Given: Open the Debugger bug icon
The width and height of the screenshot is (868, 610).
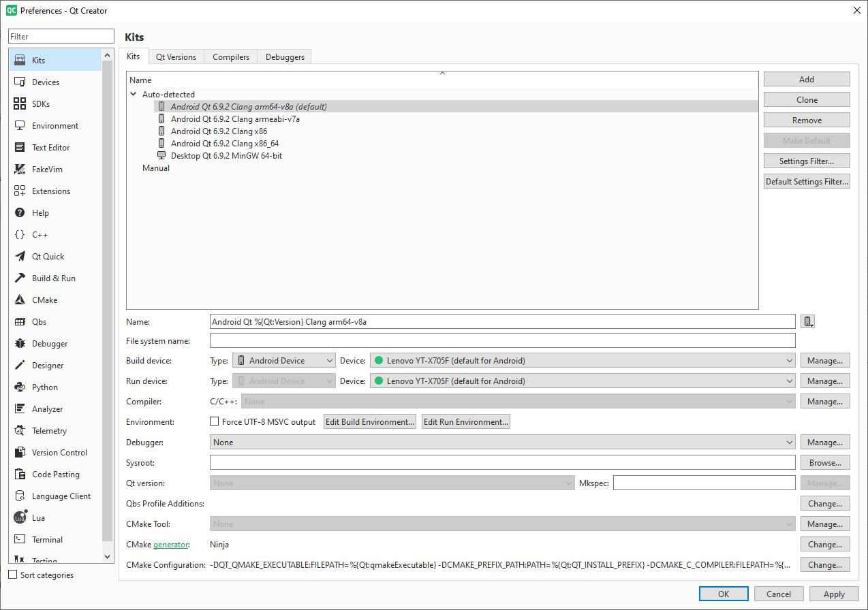Looking at the screenshot, I should tap(20, 344).
